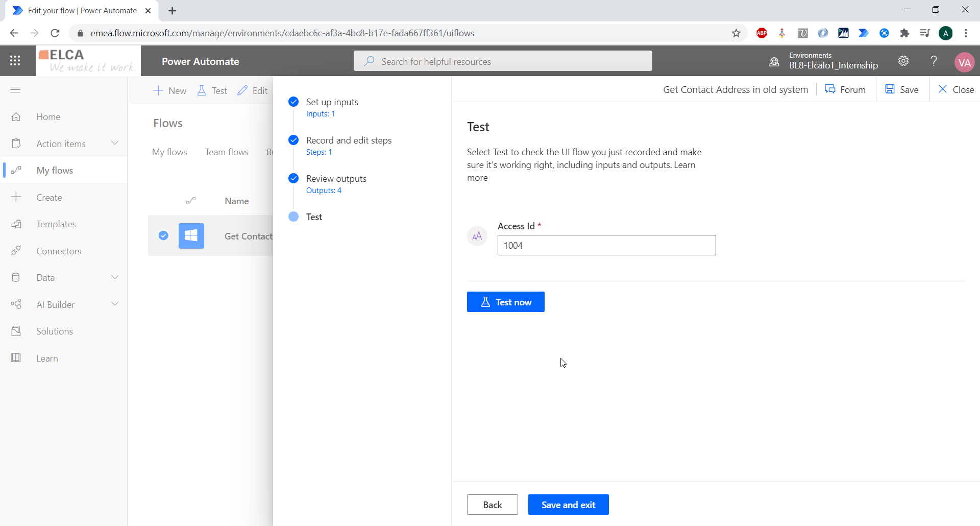The image size is (980, 526).
Task: Click the Outputs: 4 link
Action: click(x=324, y=190)
